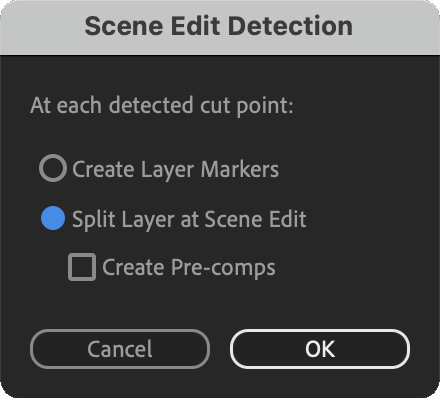
Task: Choose to create layer markers at cuts
Action: [53, 168]
